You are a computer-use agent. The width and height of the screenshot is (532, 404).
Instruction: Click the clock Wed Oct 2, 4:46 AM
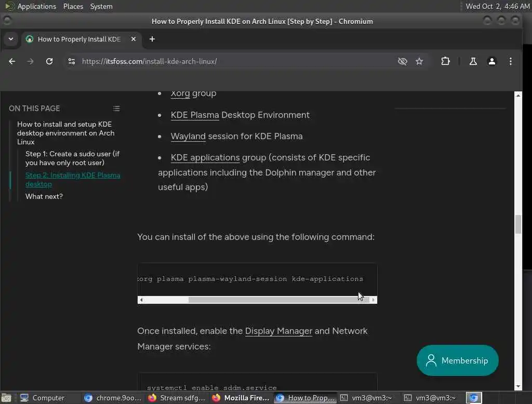[497, 6]
